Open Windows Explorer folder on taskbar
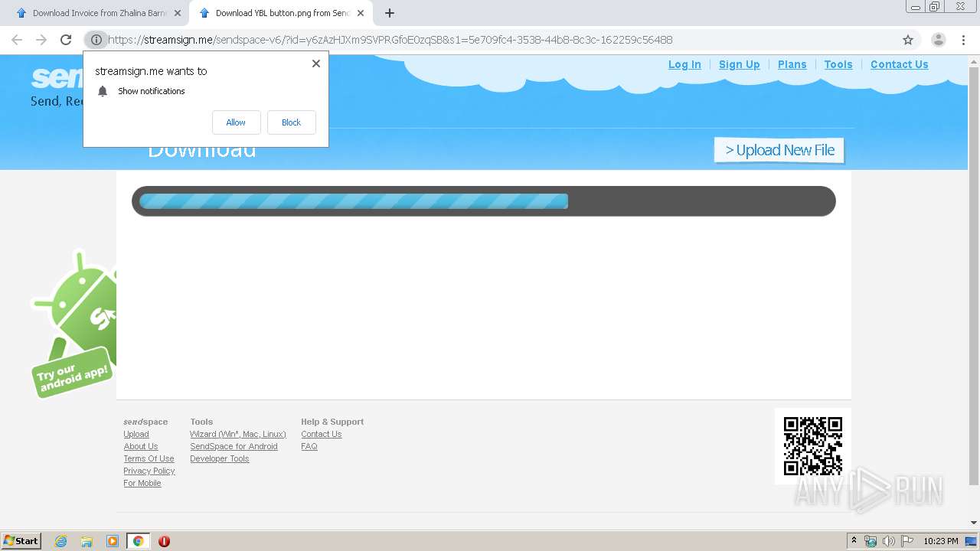The image size is (980, 551). tap(87, 541)
